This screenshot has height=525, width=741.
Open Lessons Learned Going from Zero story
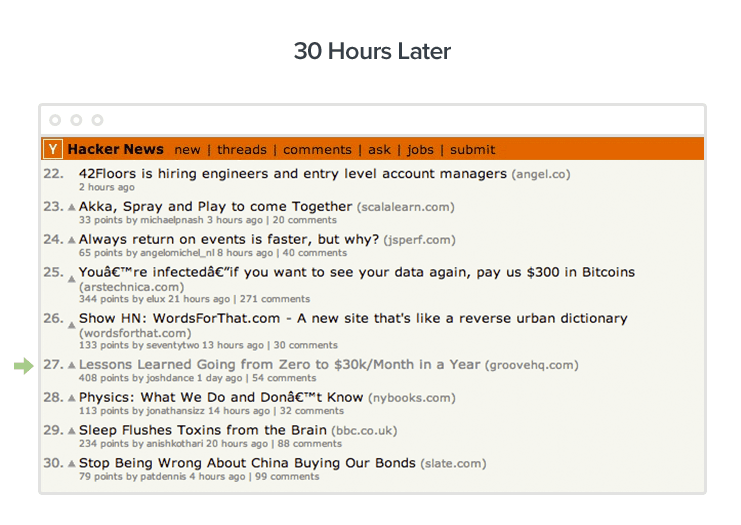click(x=279, y=365)
